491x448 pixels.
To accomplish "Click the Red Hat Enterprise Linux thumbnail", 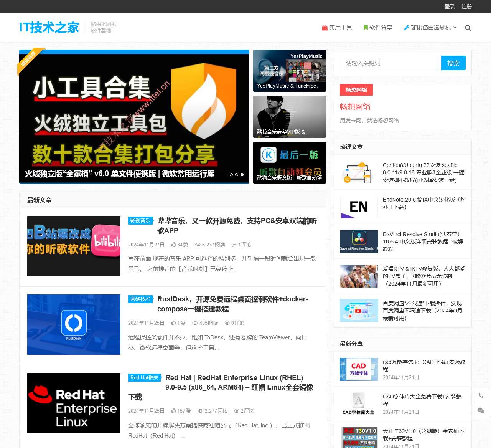I will pyautogui.click(x=74, y=403).
